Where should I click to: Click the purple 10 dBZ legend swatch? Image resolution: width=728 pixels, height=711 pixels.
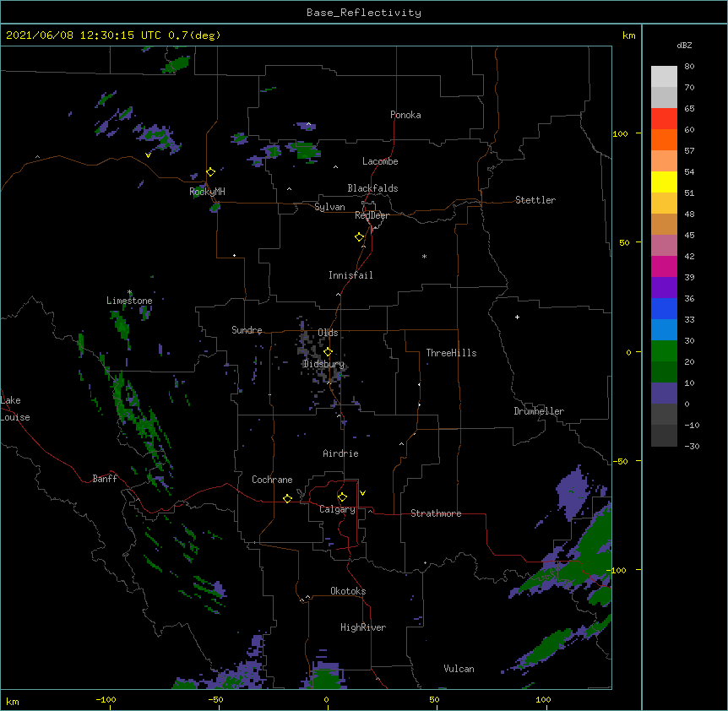pos(664,393)
